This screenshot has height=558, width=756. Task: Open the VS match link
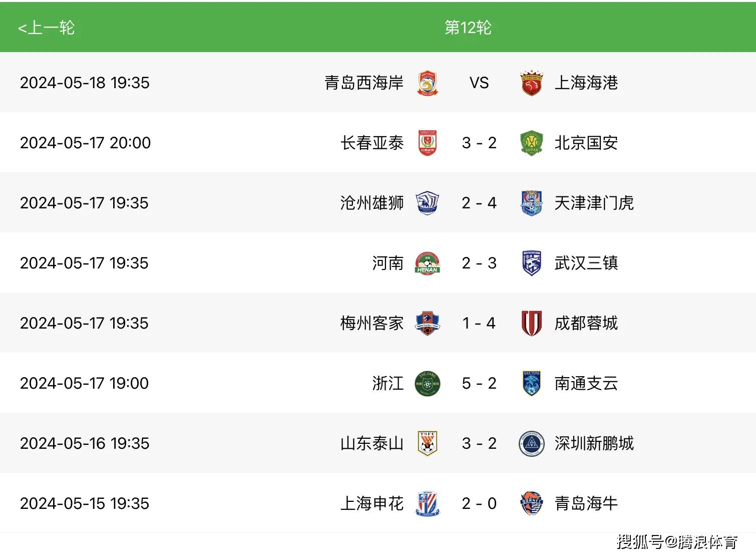(479, 83)
